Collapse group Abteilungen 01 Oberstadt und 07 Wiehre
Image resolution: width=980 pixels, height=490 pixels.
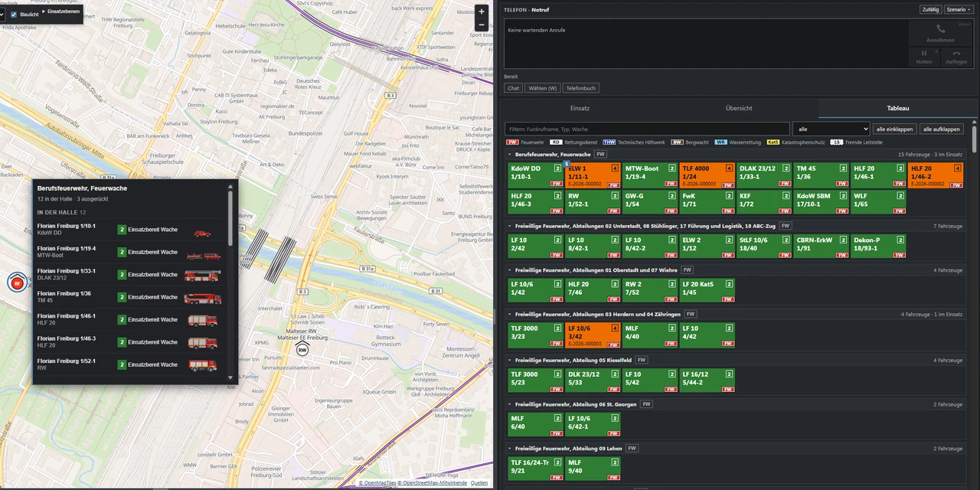(x=511, y=269)
